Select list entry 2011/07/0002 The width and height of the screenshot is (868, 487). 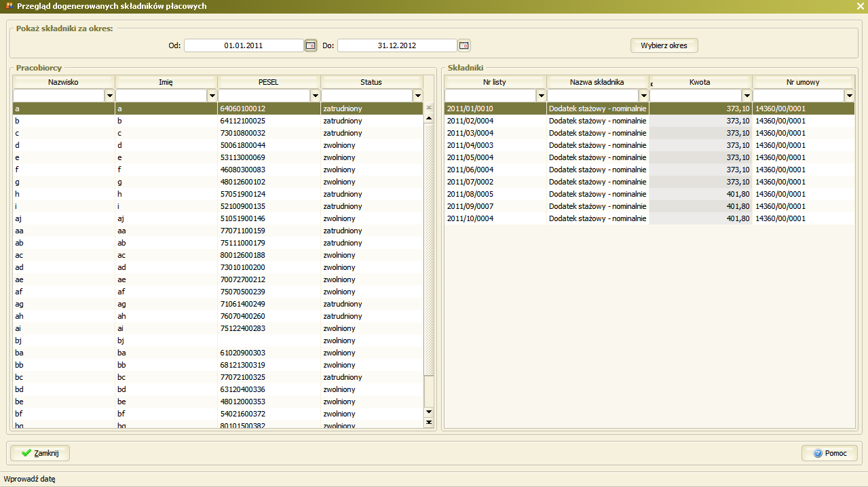click(x=649, y=182)
